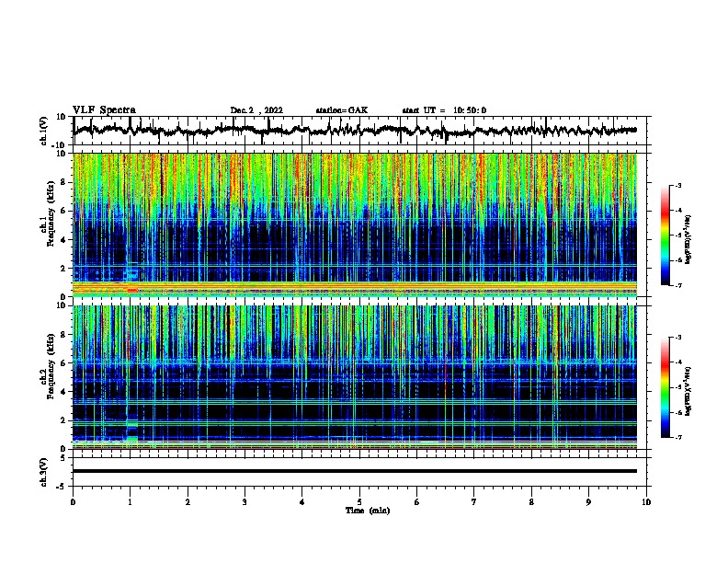Click the "8" tick on ch.1 frequency axis
The width and height of the screenshot is (728, 563).
pyautogui.click(x=64, y=182)
